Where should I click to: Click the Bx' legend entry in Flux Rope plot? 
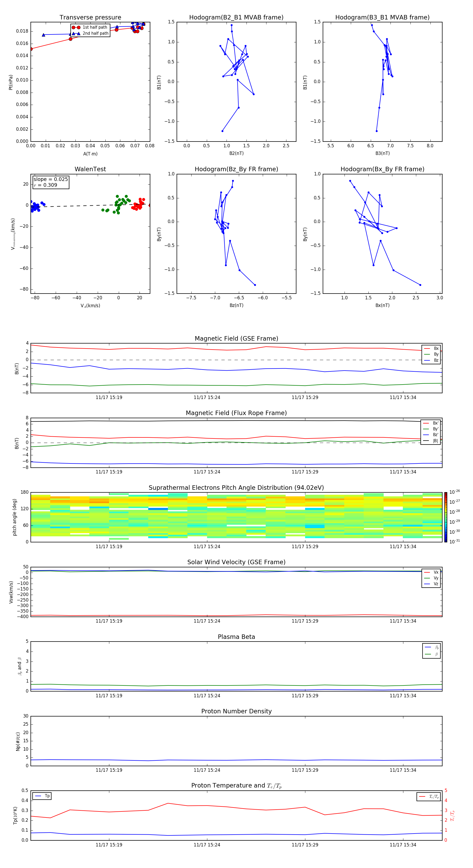coord(431,423)
